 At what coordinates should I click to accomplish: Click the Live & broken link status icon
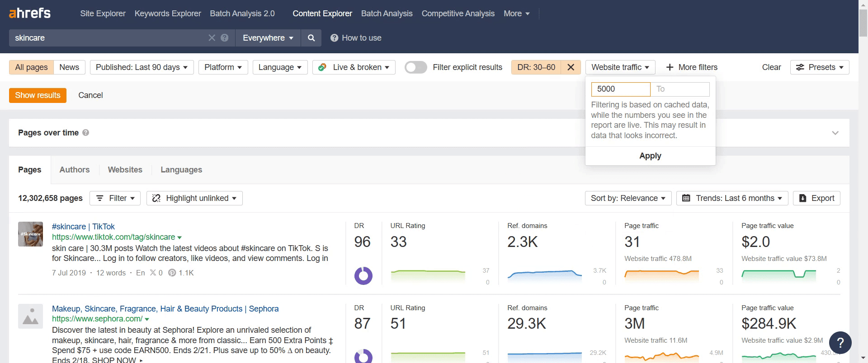[322, 67]
